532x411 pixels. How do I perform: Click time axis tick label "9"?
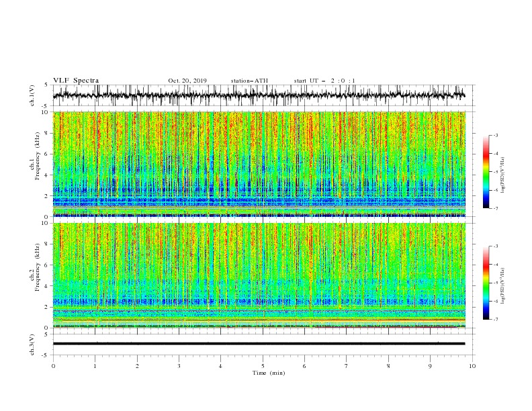430,366
